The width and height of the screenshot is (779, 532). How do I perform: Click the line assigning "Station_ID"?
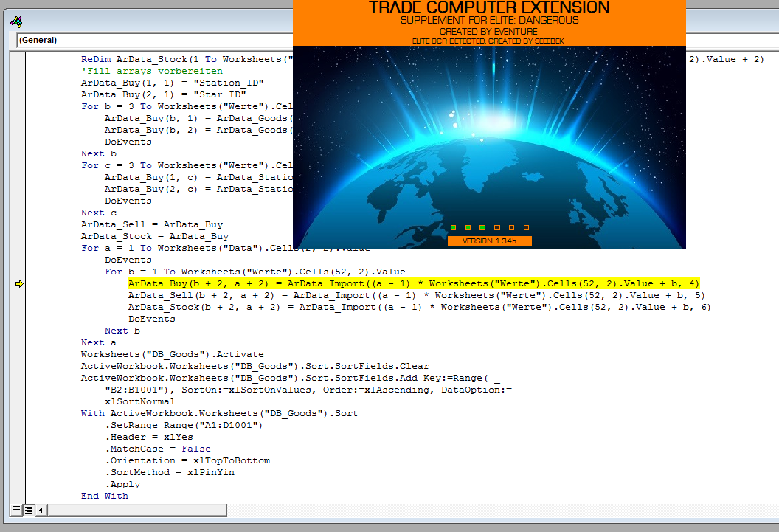point(173,83)
